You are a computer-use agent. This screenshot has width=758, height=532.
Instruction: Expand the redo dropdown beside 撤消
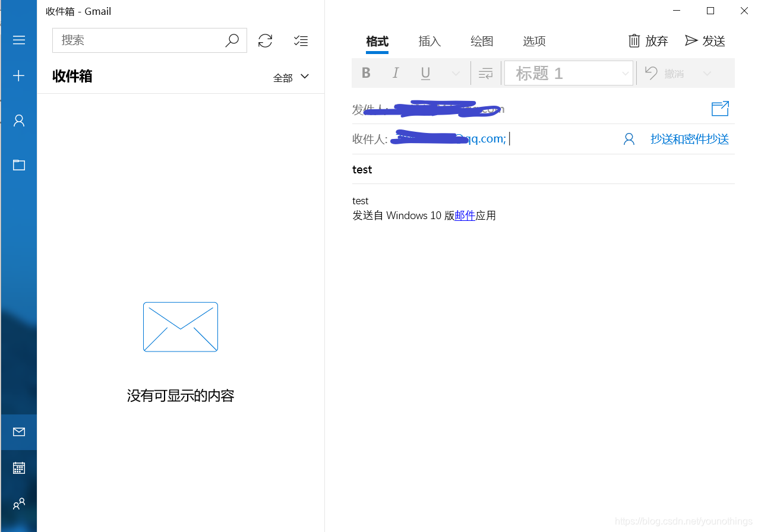pyautogui.click(x=708, y=72)
